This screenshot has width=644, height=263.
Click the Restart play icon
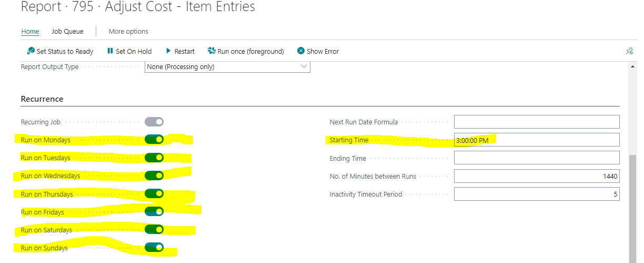(x=168, y=51)
